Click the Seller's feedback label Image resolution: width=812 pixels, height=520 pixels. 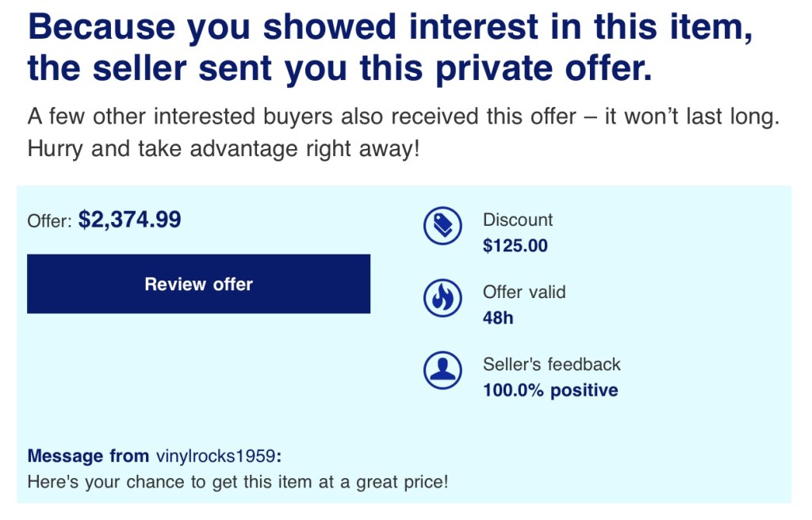tap(552, 364)
